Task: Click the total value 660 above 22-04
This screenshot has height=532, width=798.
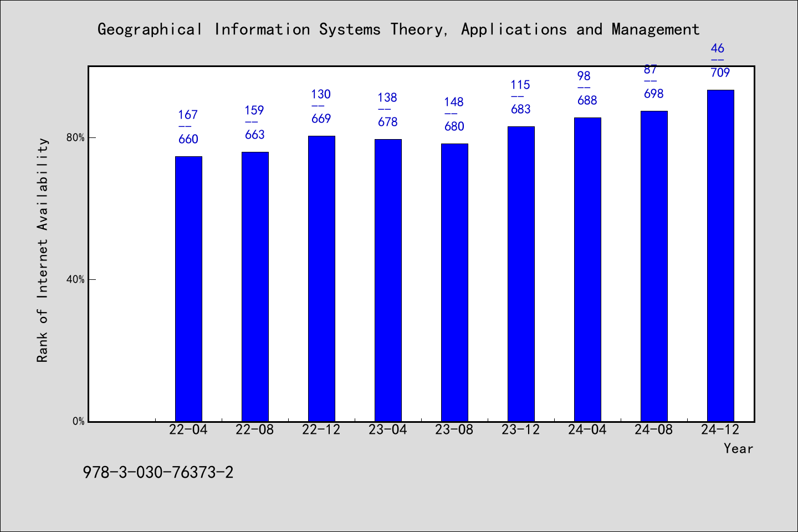Action: [188, 139]
